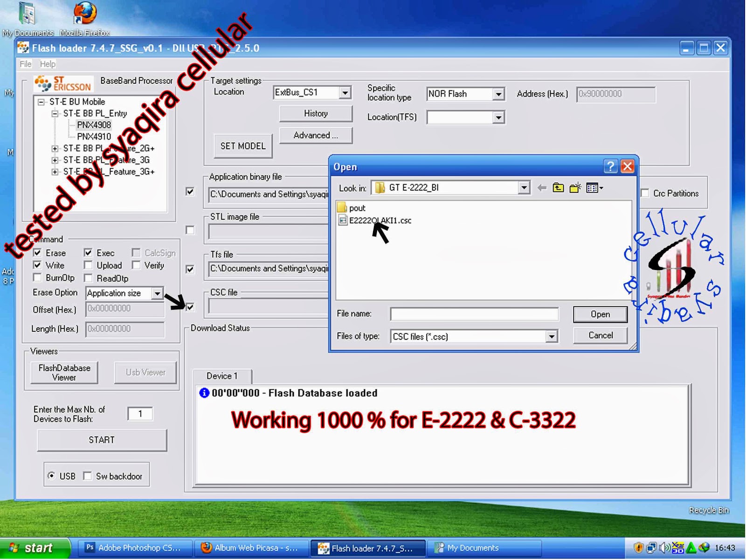Screen dimensions: 746x560
Task: Open the Location ExtBus_CS1 dropdown
Action: tap(345, 92)
